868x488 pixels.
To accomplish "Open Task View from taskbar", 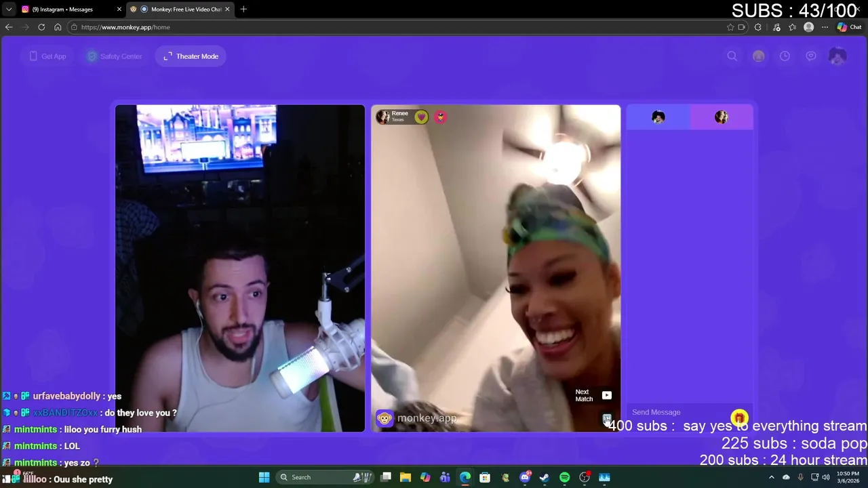I will [386, 477].
